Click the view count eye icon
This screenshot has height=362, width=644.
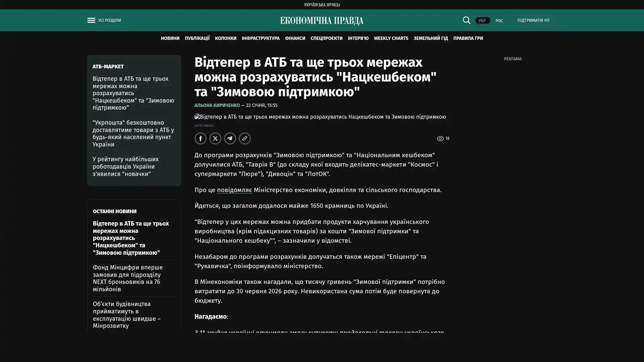coord(440,138)
